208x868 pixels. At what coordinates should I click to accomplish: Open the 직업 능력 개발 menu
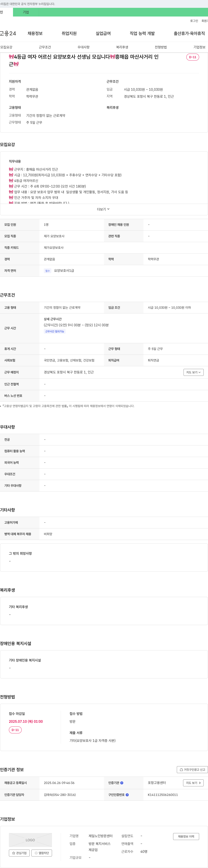tap(142, 33)
